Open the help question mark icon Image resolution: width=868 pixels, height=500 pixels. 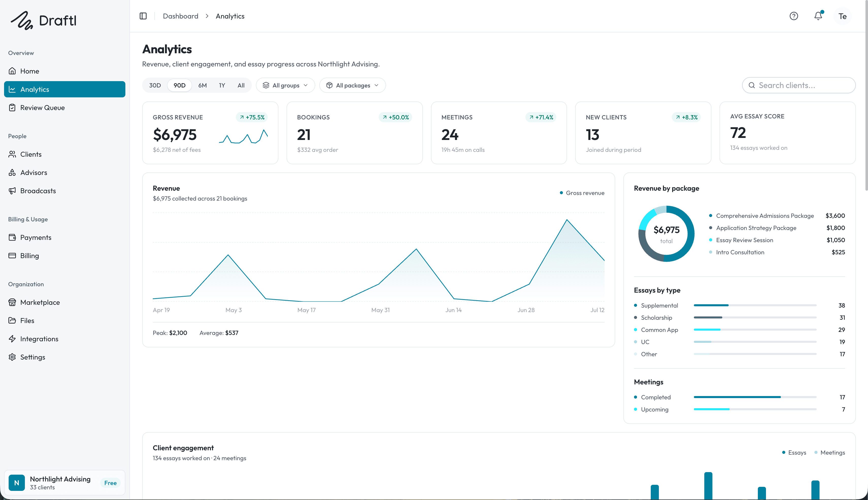[x=794, y=16]
